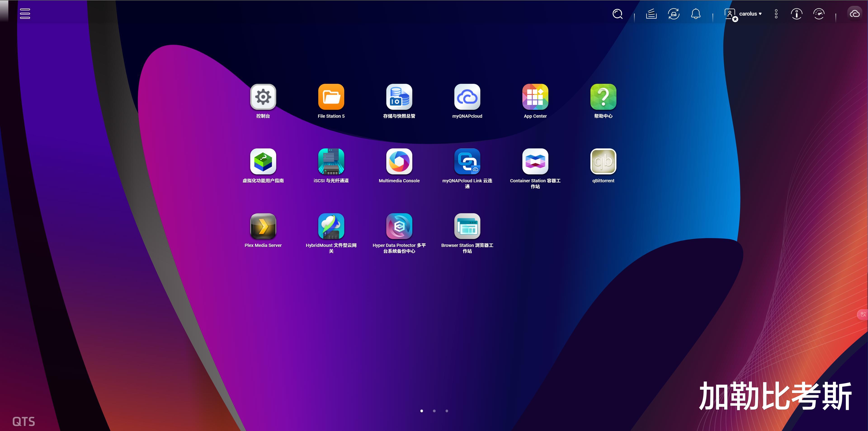Launch Plex Media Server
The width and height of the screenshot is (868, 431).
(x=263, y=226)
